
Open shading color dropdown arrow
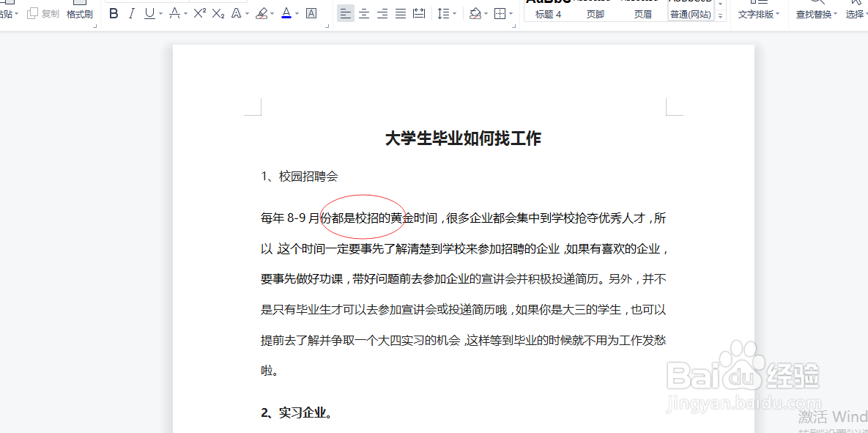point(486,14)
